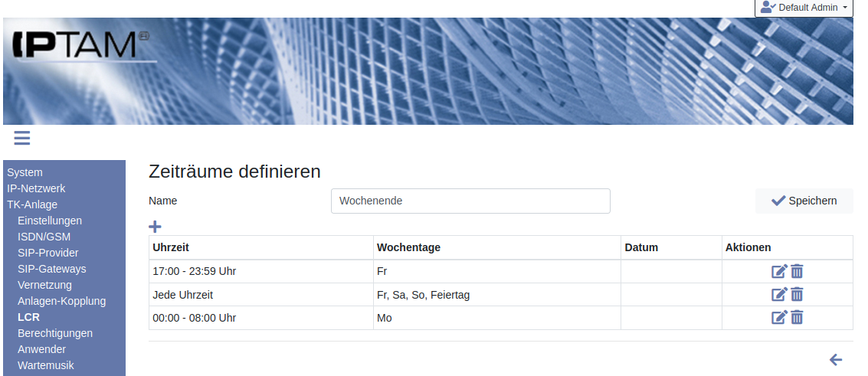The image size is (868, 376).
Task: Go back using the left arrow
Action: pyautogui.click(x=836, y=359)
